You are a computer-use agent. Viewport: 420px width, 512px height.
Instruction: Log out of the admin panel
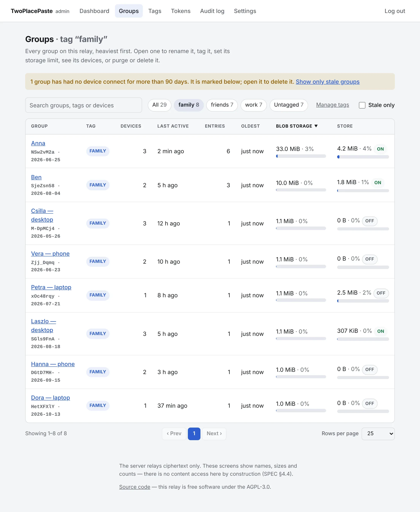pyautogui.click(x=395, y=11)
